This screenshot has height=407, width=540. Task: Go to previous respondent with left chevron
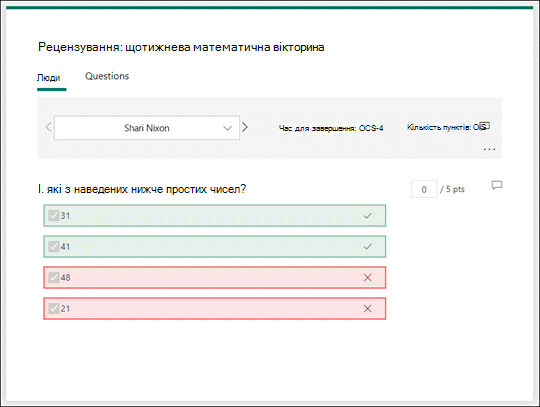49,127
